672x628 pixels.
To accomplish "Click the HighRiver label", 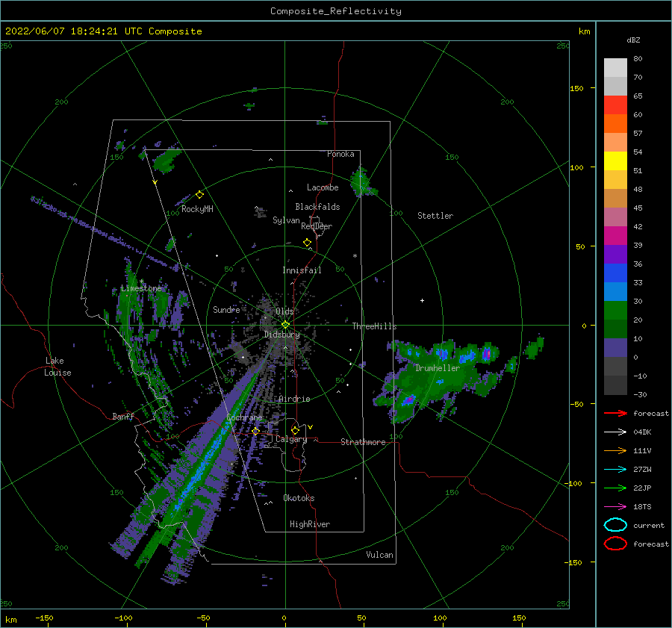I will (x=310, y=524).
